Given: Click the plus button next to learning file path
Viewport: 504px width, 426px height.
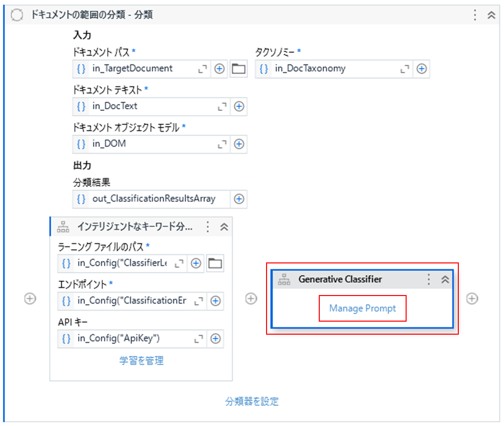Looking at the screenshot, I should 196,263.
